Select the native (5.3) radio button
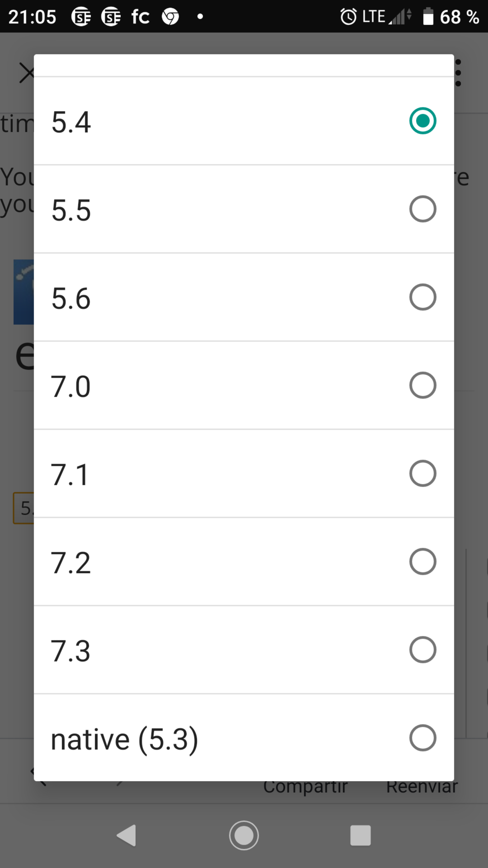Viewport: 488px width, 868px height. tap(422, 738)
